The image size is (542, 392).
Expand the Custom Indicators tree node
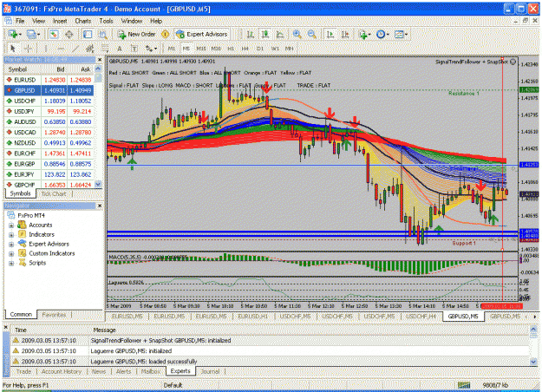click(11, 254)
